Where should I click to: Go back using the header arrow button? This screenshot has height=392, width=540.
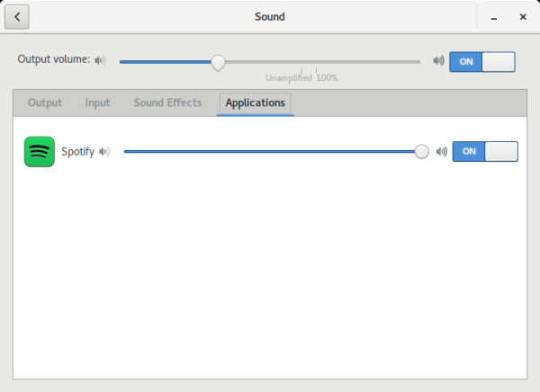click(19, 16)
